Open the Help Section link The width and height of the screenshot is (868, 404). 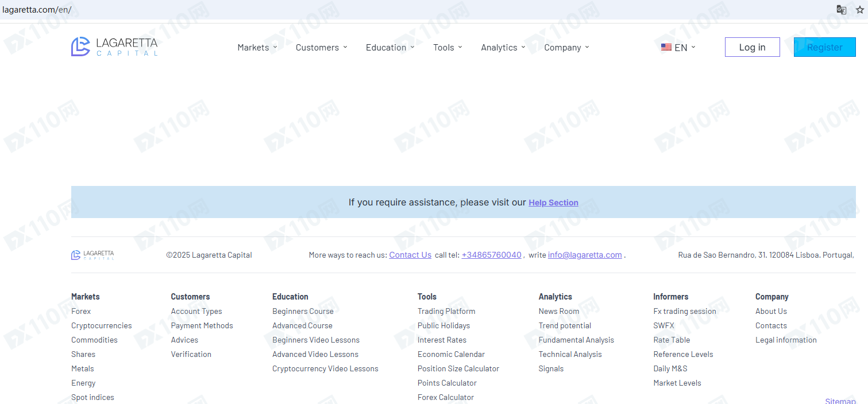pyautogui.click(x=553, y=203)
